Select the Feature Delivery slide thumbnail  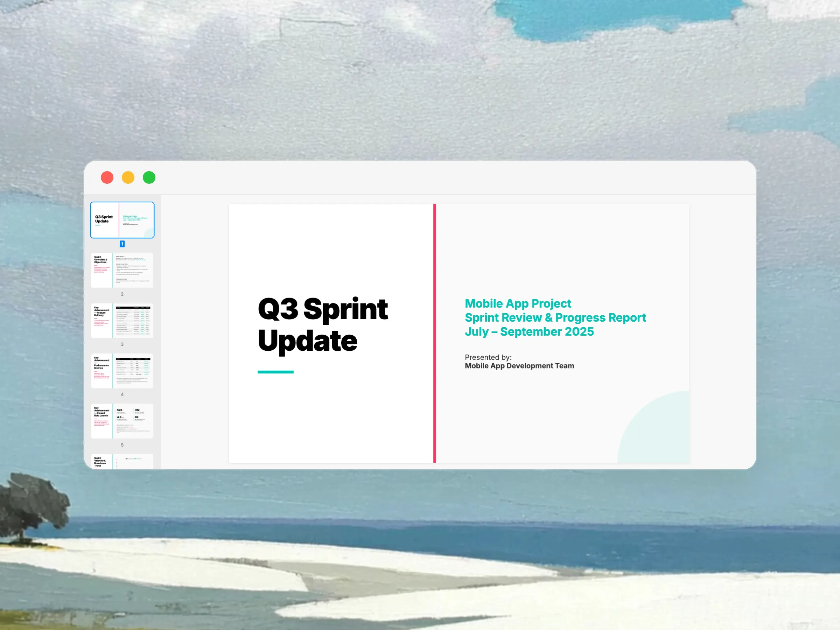[x=122, y=321]
